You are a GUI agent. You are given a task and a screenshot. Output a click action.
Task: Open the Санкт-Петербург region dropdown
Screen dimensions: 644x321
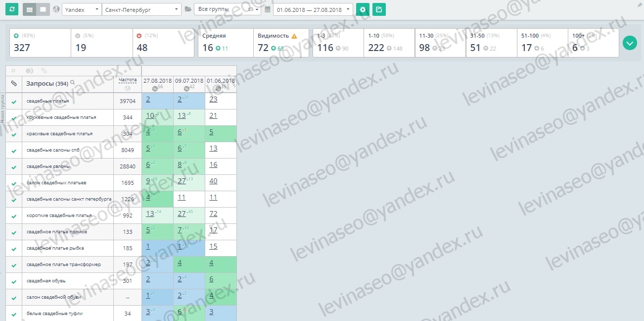tap(141, 9)
